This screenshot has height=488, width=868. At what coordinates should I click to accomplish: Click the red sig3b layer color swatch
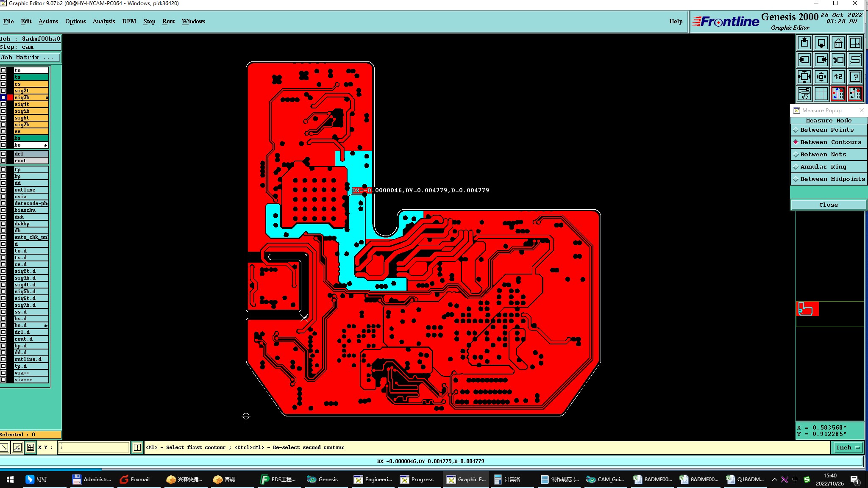[10, 97]
